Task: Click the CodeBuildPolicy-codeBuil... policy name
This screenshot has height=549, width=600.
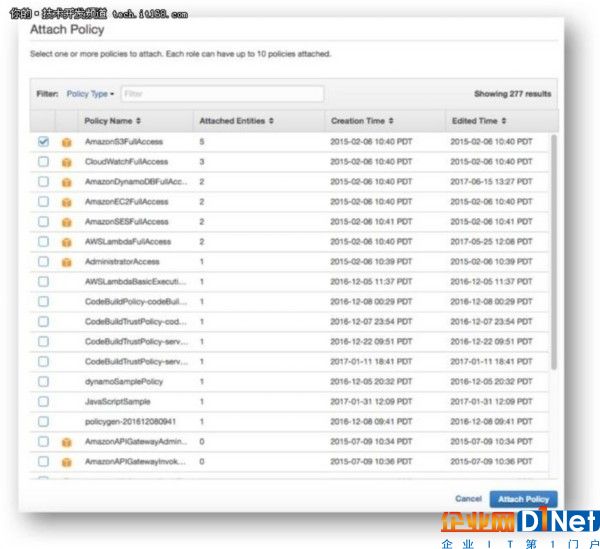Action: click(x=136, y=301)
